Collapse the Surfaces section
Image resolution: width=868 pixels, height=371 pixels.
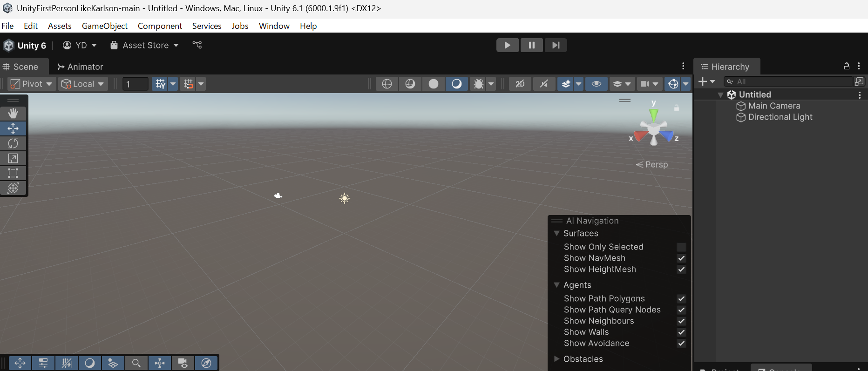556,233
